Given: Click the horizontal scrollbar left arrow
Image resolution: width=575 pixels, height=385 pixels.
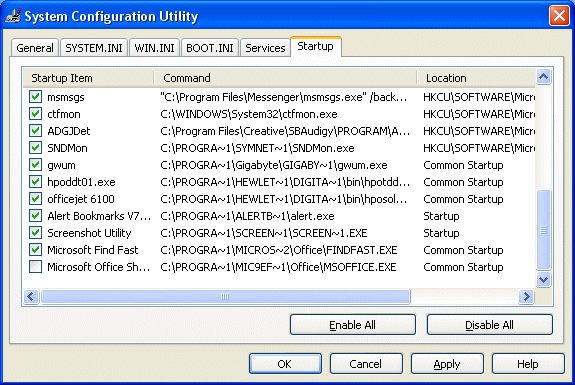Looking at the screenshot, I should pyautogui.click(x=31, y=296).
